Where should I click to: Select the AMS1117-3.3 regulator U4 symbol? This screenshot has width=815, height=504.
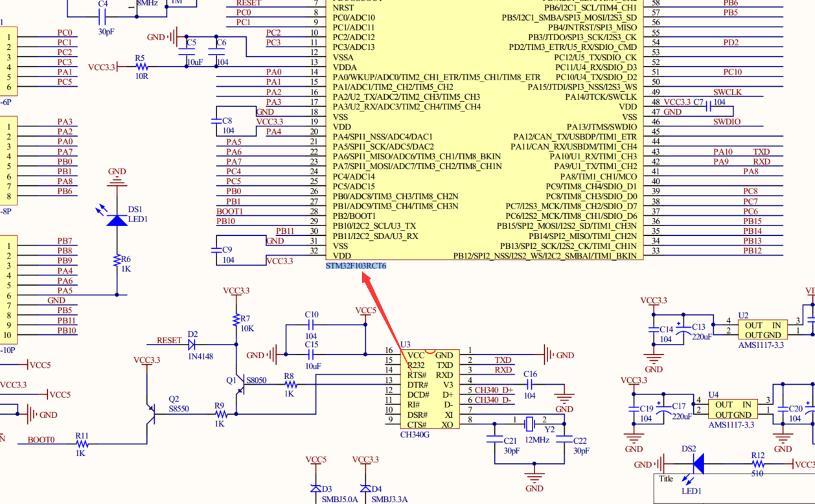[x=732, y=408]
